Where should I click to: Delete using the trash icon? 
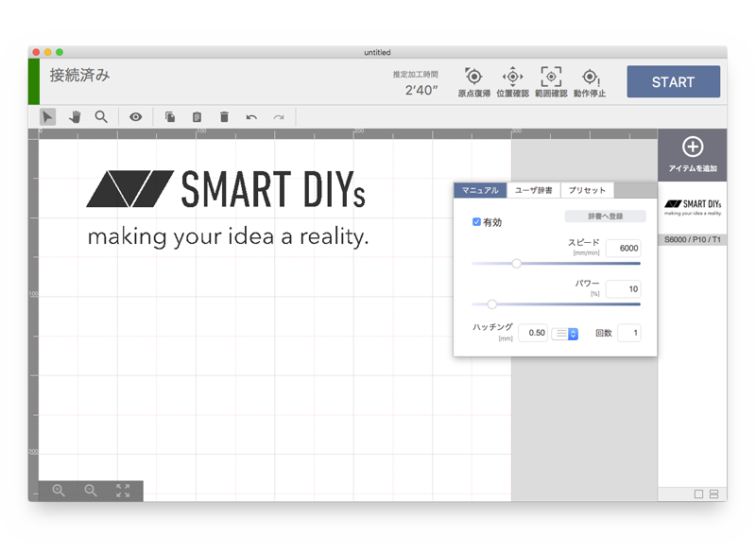pos(223,116)
